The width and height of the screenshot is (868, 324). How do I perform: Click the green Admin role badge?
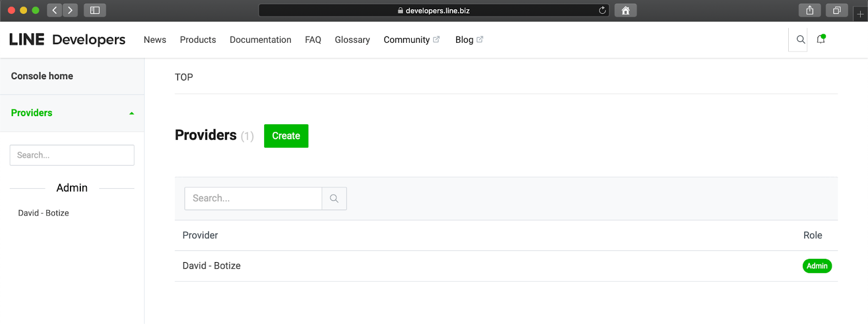[817, 266]
